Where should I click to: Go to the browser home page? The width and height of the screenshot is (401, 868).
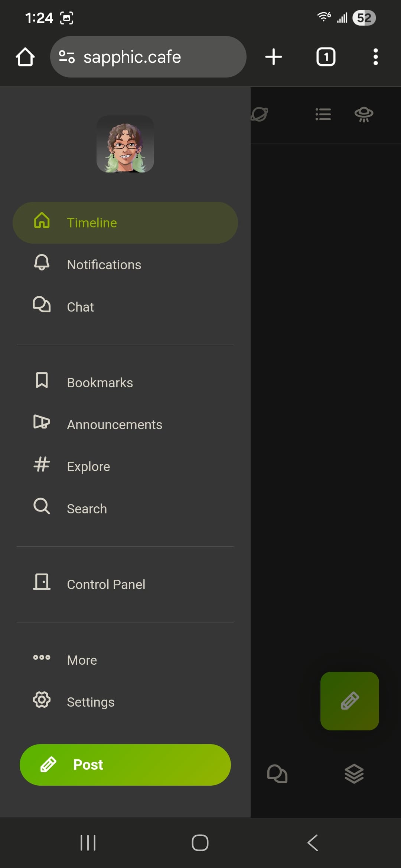(25, 57)
